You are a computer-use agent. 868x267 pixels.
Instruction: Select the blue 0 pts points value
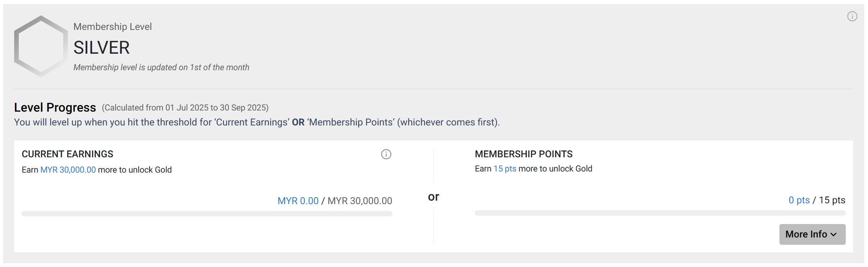pos(799,200)
